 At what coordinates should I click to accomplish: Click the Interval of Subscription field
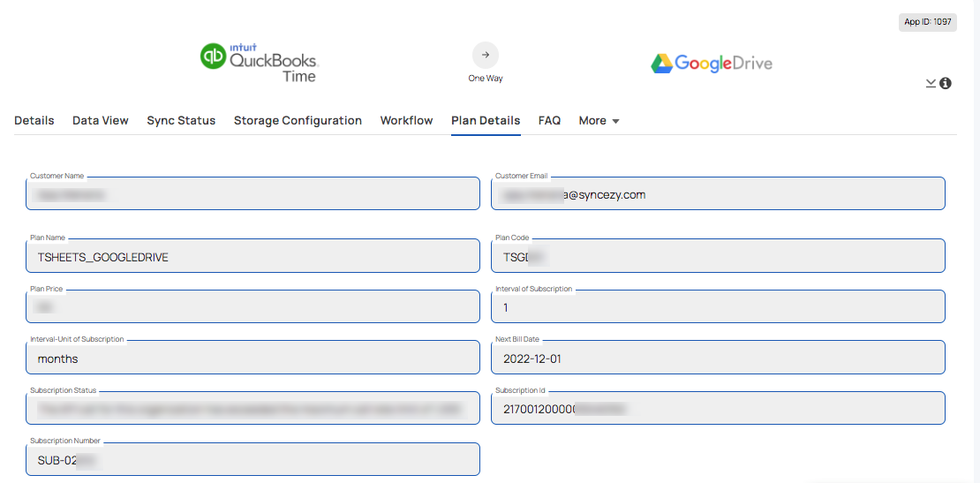[718, 306]
